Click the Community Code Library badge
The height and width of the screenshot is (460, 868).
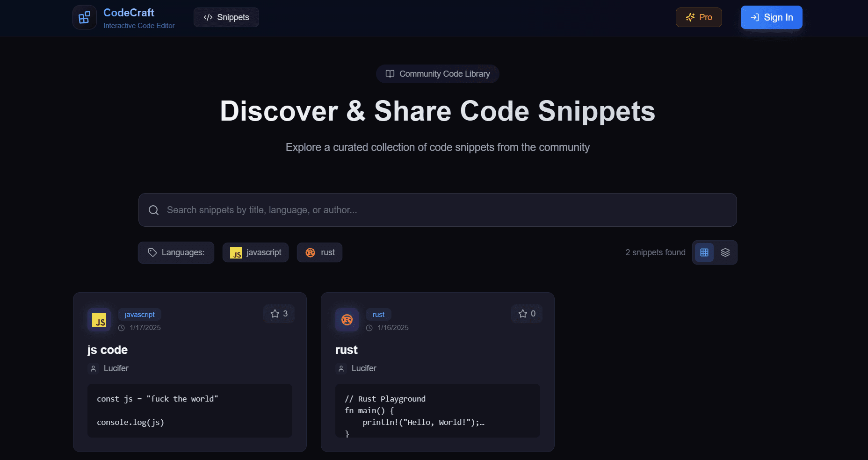tap(437, 74)
